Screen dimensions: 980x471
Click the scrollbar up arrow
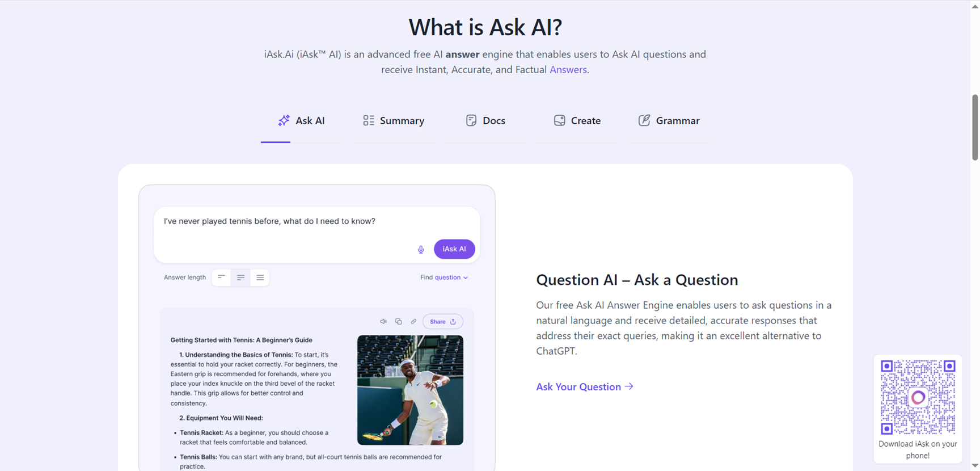tap(975, 6)
